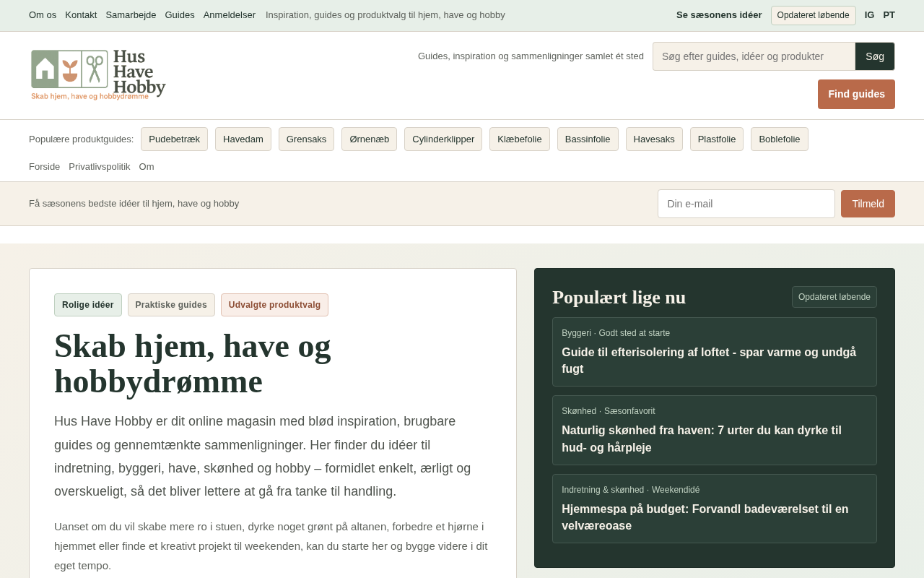Select the Boblefolie guide chip

780,139
